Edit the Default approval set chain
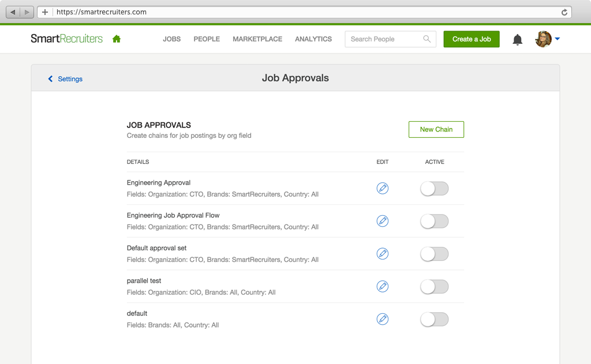The height and width of the screenshot is (364, 591). coord(382,254)
